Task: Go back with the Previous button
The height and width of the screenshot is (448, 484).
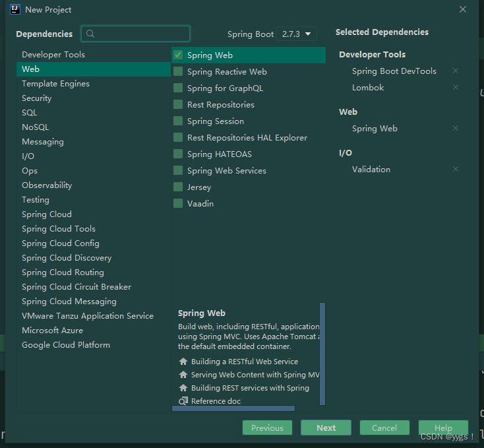Action: click(267, 428)
